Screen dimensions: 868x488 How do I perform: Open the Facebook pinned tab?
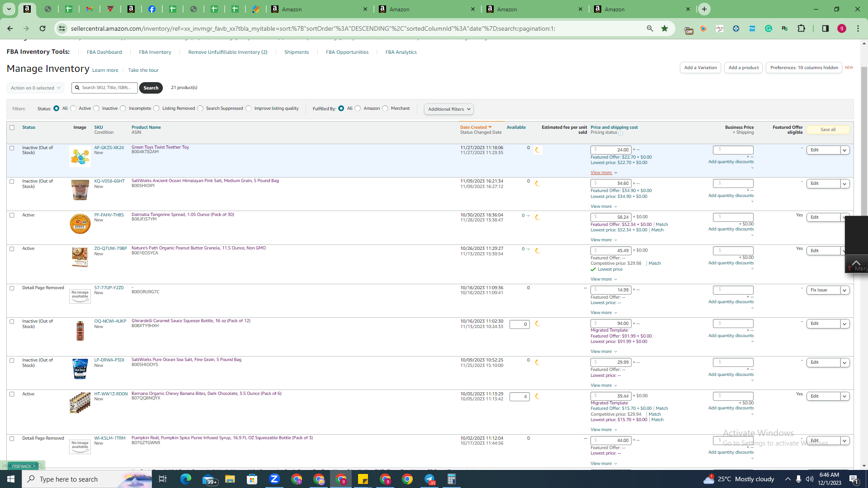(152, 9)
